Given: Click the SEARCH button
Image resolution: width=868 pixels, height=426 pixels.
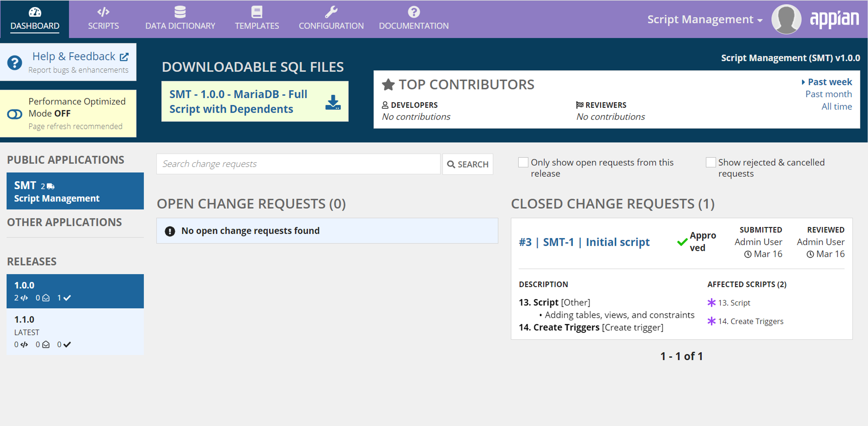Looking at the screenshot, I should click(468, 164).
